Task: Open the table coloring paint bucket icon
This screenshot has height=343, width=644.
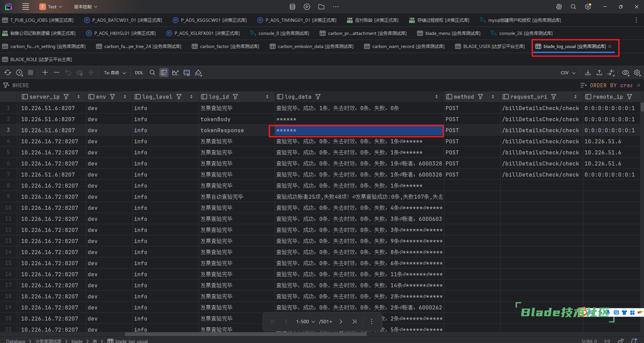Action: click(198, 73)
